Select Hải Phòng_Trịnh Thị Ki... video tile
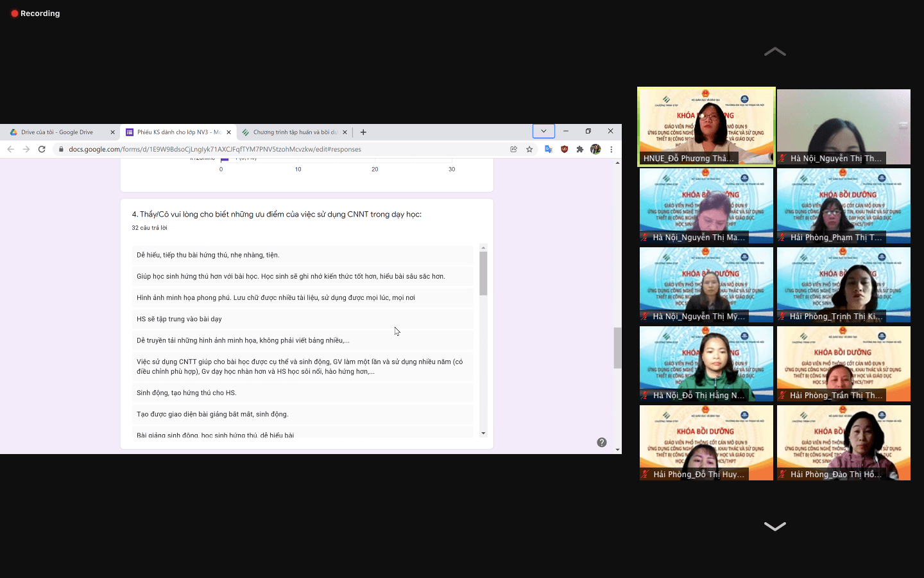The height and width of the screenshot is (578, 924). point(844,285)
